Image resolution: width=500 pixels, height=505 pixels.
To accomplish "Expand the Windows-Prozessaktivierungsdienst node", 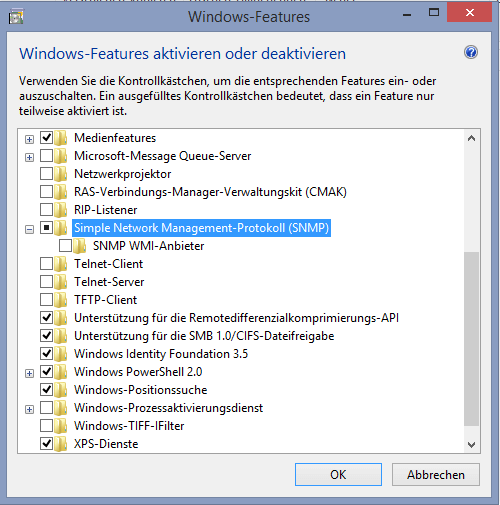I will pos(29,409).
